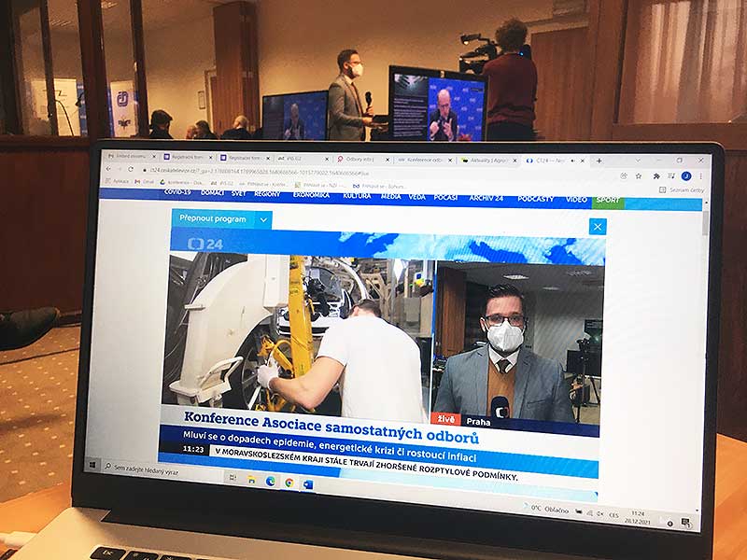Image resolution: width=747 pixels, height=560 pixels.
Task: Open the Přepnout program dropdown arrow
Action: pos(263,219)
